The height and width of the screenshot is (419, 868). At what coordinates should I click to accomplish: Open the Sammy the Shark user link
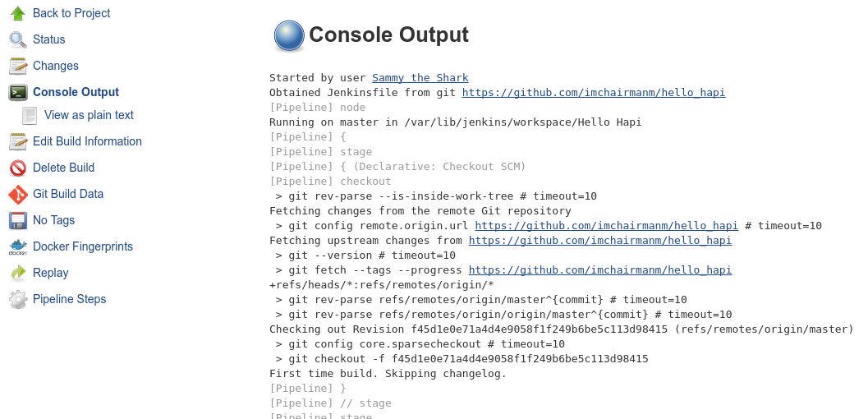tap(420, 77)
